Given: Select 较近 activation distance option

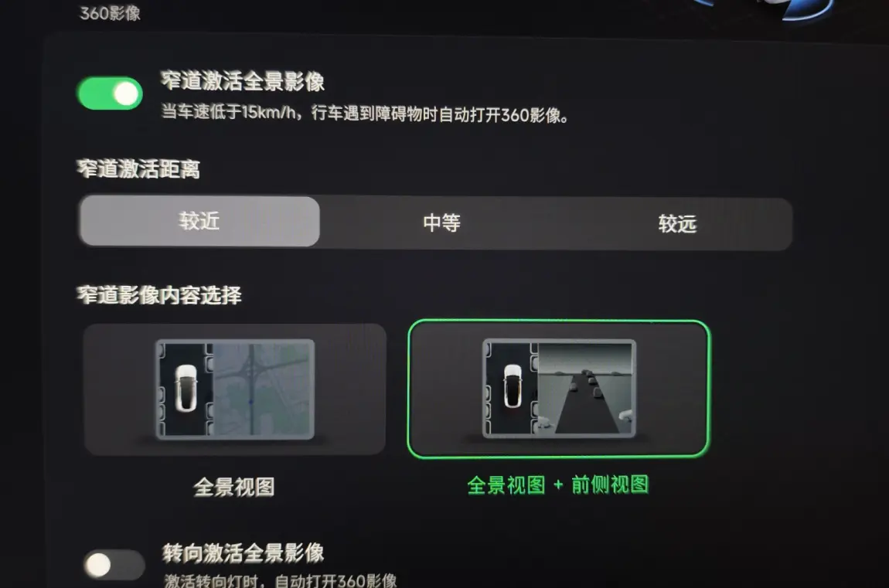Looking at the screenshot, I should (199, 221).
